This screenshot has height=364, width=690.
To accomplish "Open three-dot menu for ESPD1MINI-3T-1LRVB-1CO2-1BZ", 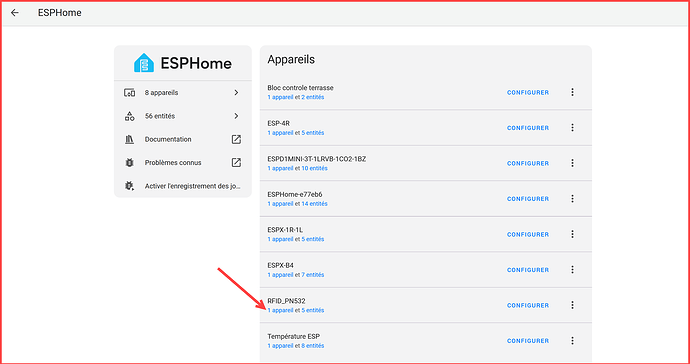I will click(x=573, y=163).
